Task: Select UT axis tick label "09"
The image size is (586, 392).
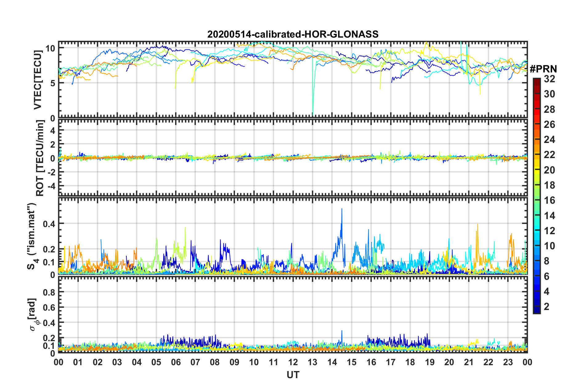Action: pos(234,362)
